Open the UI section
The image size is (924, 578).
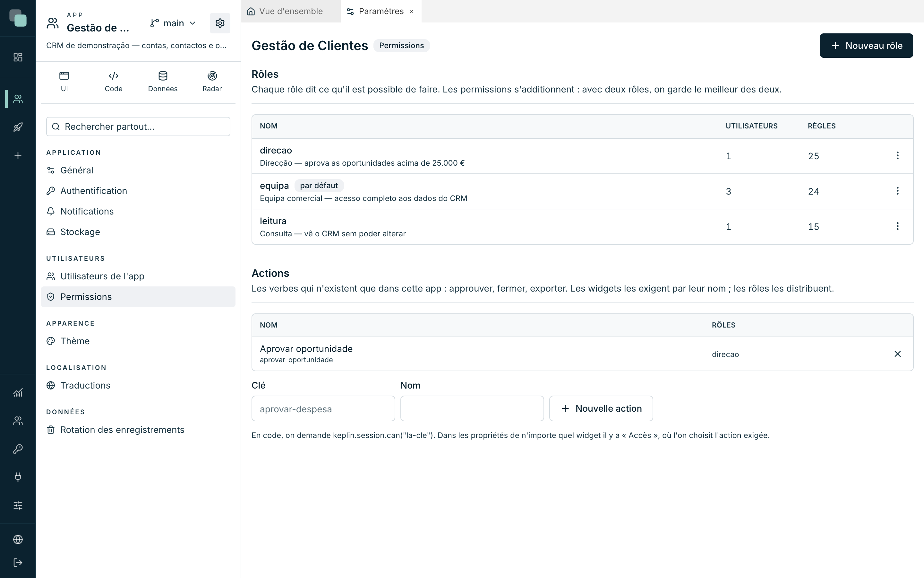click(x=64, y=82)
